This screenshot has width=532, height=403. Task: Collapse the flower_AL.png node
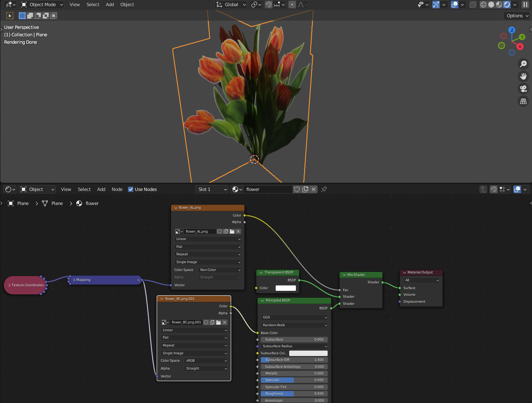[x=176, y=208]
